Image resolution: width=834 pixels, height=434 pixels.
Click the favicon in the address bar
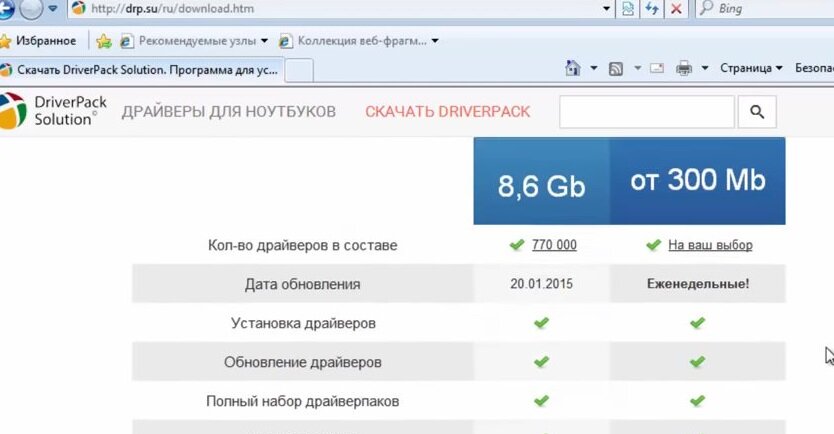pos(79,8)
